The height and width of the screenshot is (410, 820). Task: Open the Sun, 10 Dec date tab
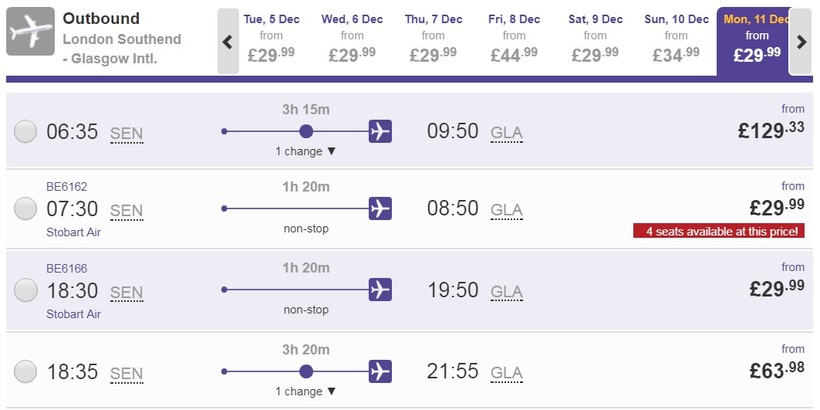[x=677, y=40]
